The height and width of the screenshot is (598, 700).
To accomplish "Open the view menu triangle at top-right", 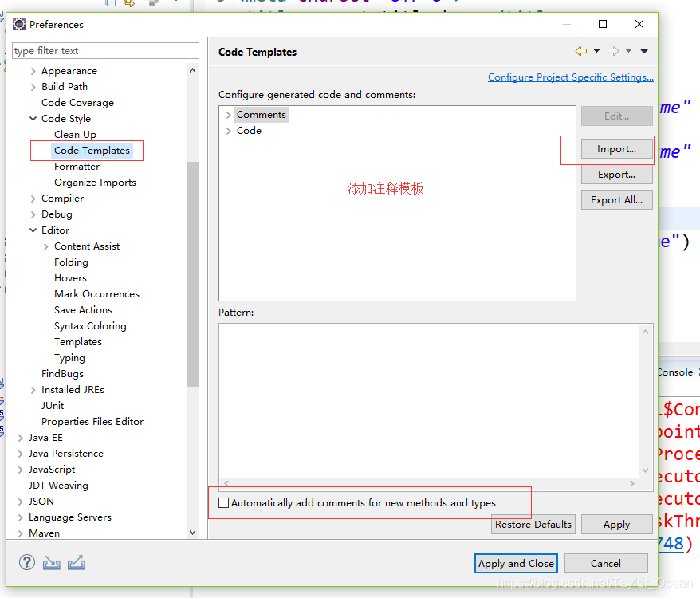I will [644, 50].
